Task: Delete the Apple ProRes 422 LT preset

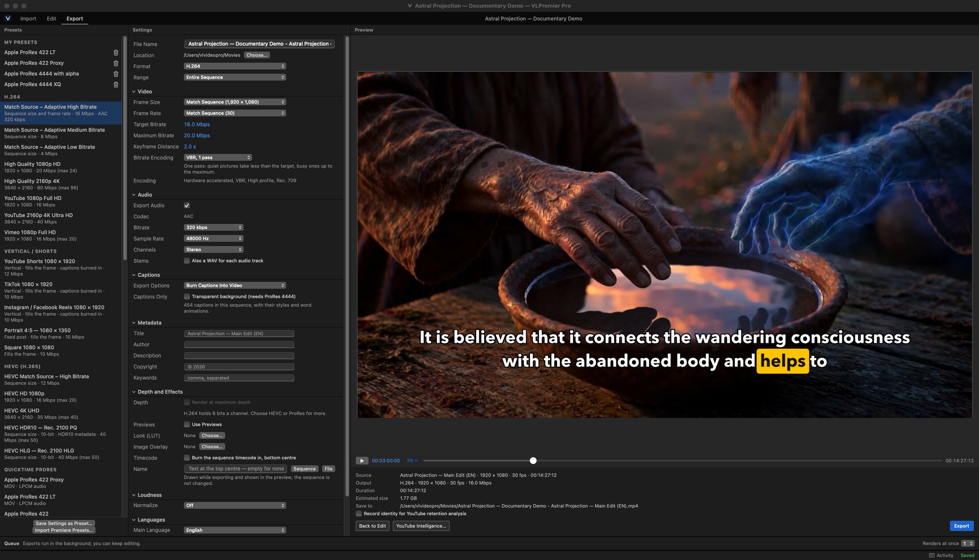Action: [116, 52]
